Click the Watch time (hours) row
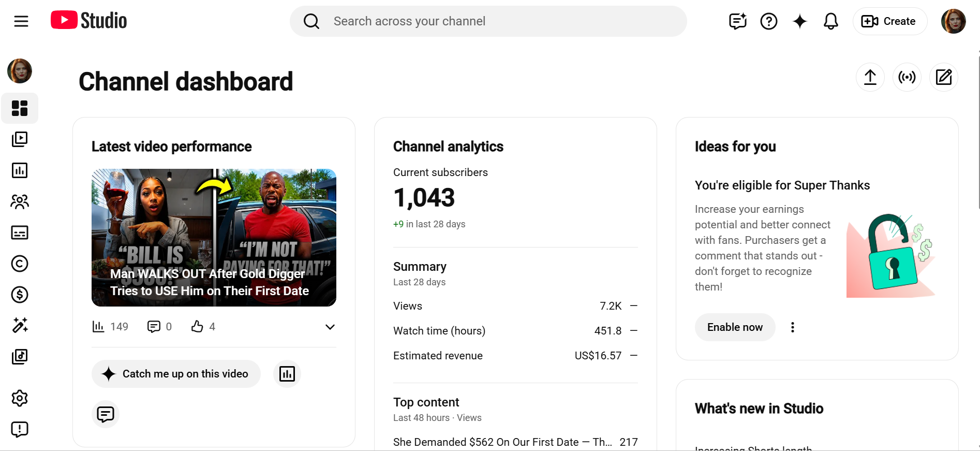The image size is (980, 451). coord(515,331)
